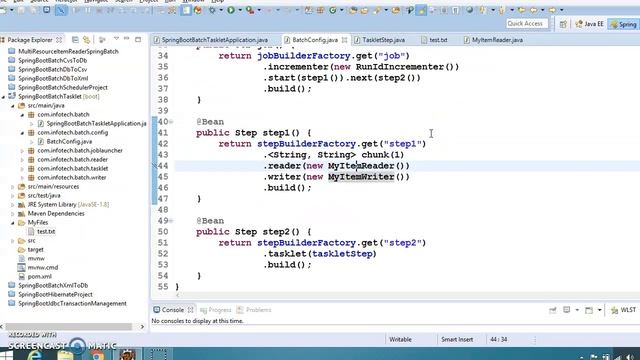This screenshot has width=640, height=360.
Task: Click the Open Perspective icon
Action: point(563,24)
